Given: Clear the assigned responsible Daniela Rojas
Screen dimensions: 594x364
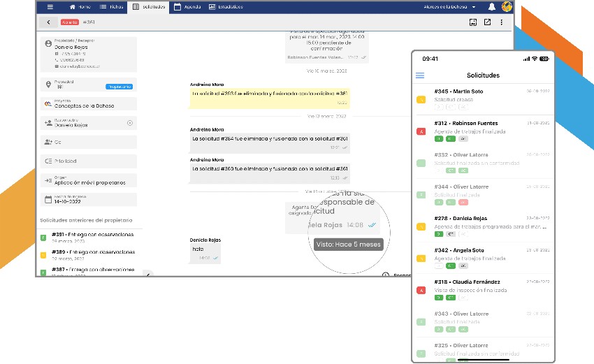Looking at the screenshot, I should [x=129, y=123].
